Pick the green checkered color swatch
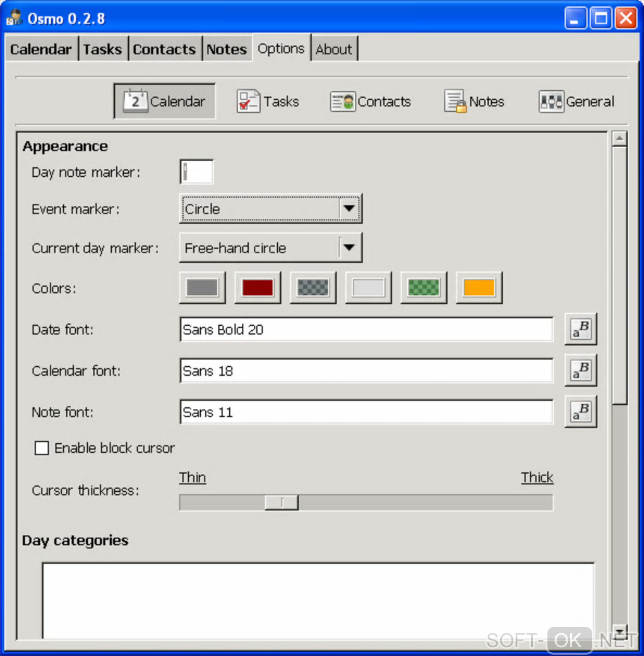644x656 pixels. (x=424, y=287)
